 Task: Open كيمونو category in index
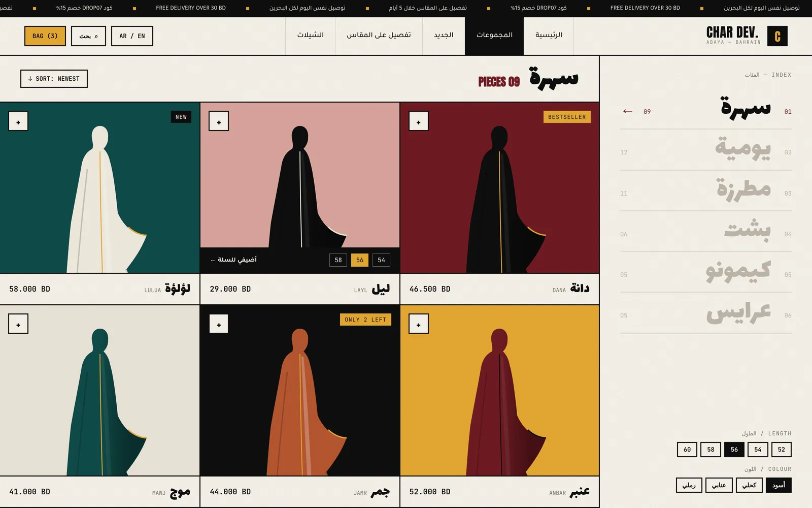tap(705, 272)
